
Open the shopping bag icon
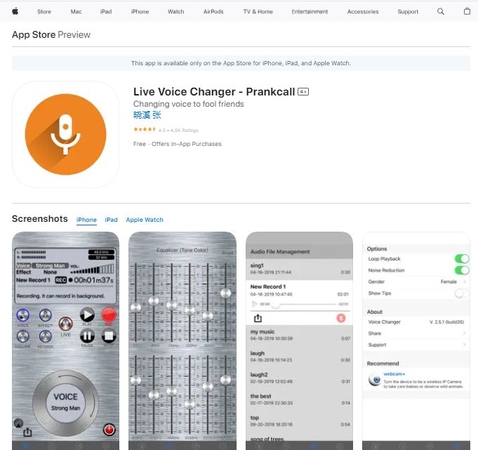pyautogui.click(x=467, y=11)
